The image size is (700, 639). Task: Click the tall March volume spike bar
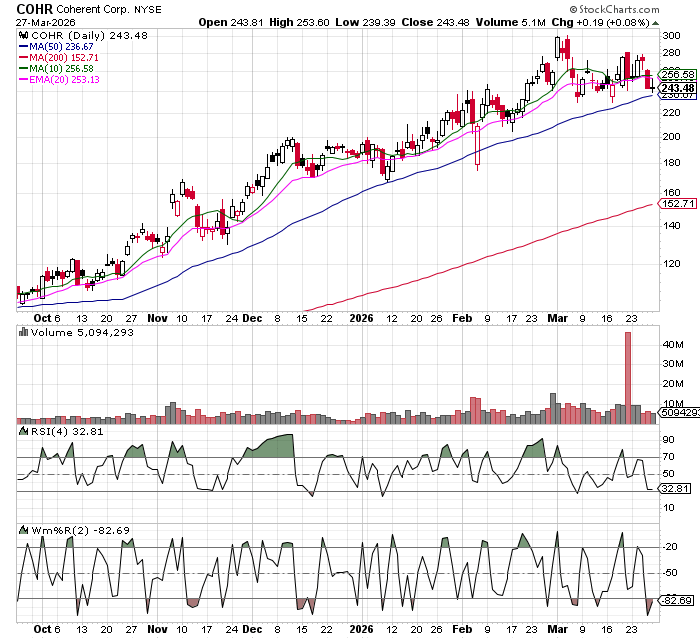pos(628,378)
